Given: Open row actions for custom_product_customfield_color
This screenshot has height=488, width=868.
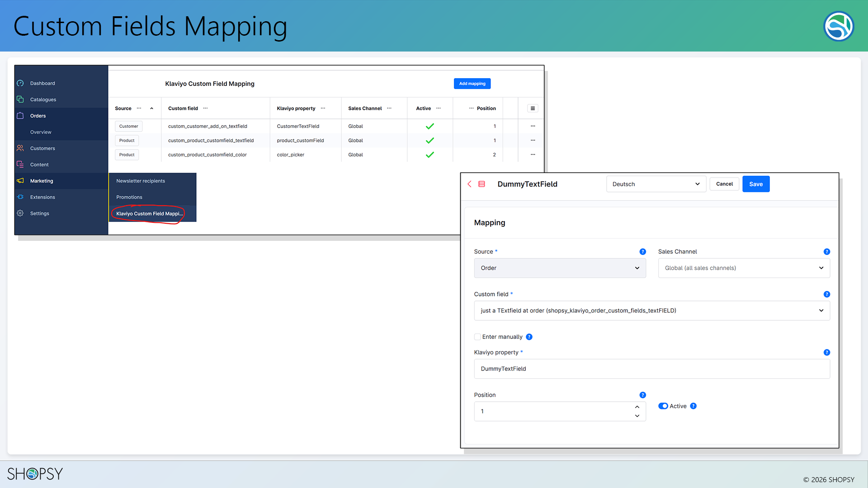Looking at the screenshot, I should (x=533, y=155).
